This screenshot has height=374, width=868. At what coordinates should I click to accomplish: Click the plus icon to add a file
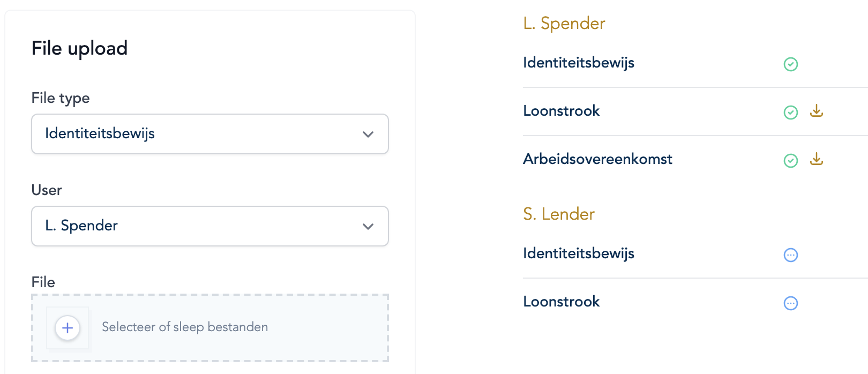click(68, 328)
